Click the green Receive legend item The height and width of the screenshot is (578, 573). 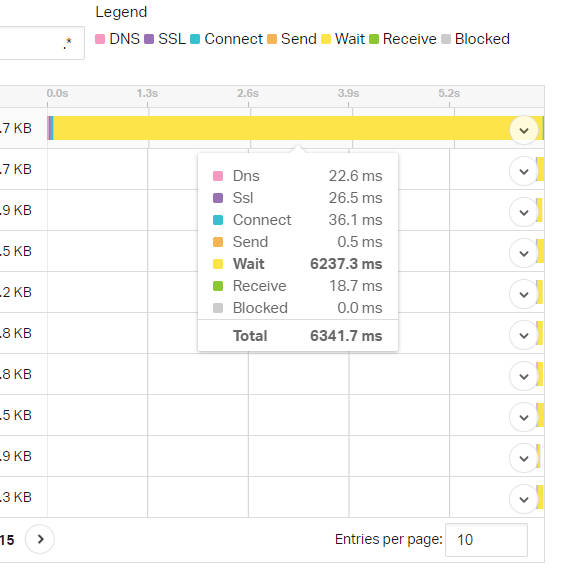pos(403,39)
